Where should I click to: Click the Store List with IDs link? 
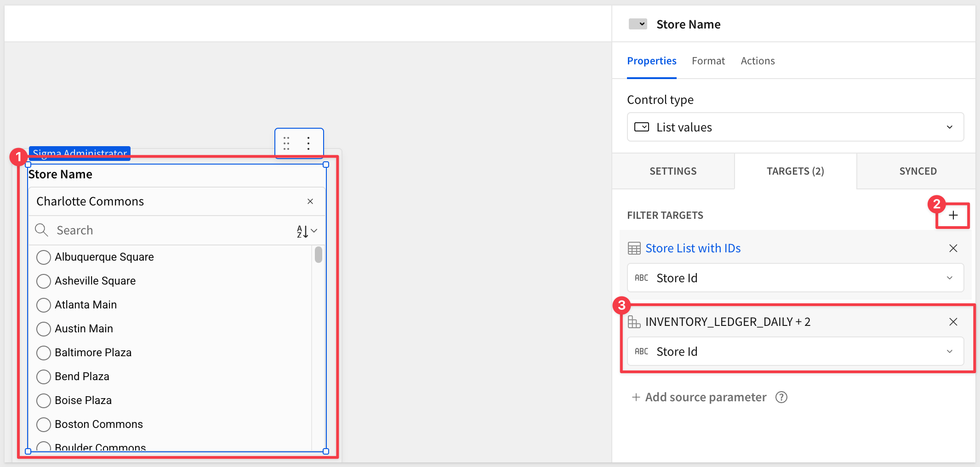(x=693, y=248)
